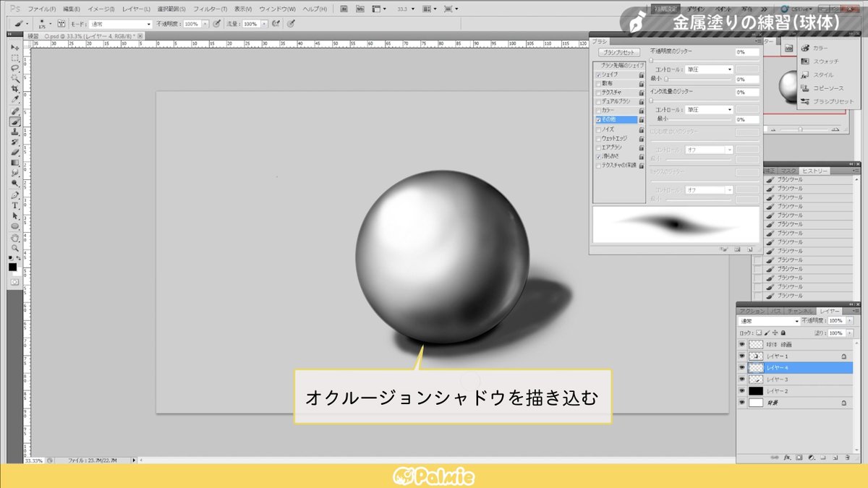Viewport: 868px width, 488px height.
Task: Click the 不透明度のジッター 0% value field
Action: tap(746, 52)
